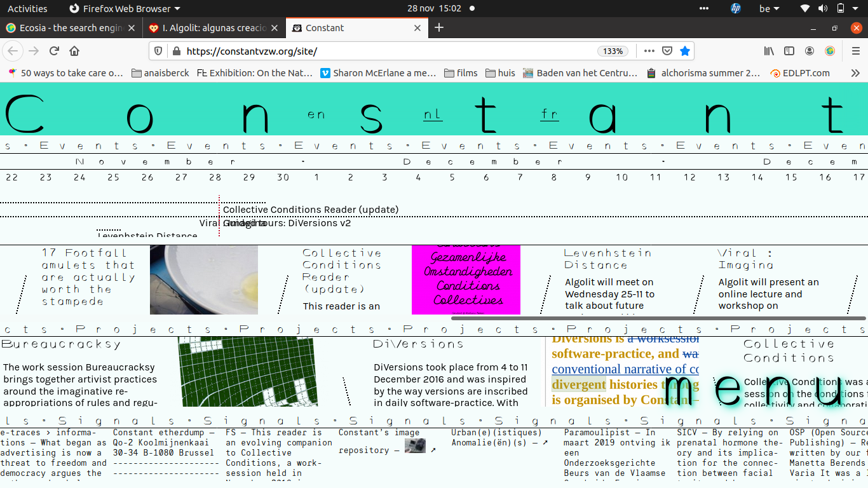Select day 28 on the calendar timeline
Screen dimensions: 868x488
click(215, 177)
